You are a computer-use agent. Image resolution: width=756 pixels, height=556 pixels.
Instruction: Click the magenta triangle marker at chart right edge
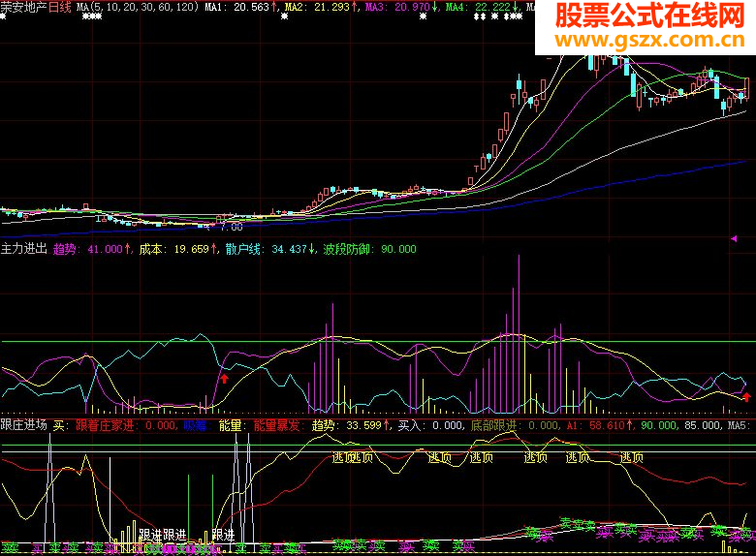pyautogui.click(x=734, y=238)
